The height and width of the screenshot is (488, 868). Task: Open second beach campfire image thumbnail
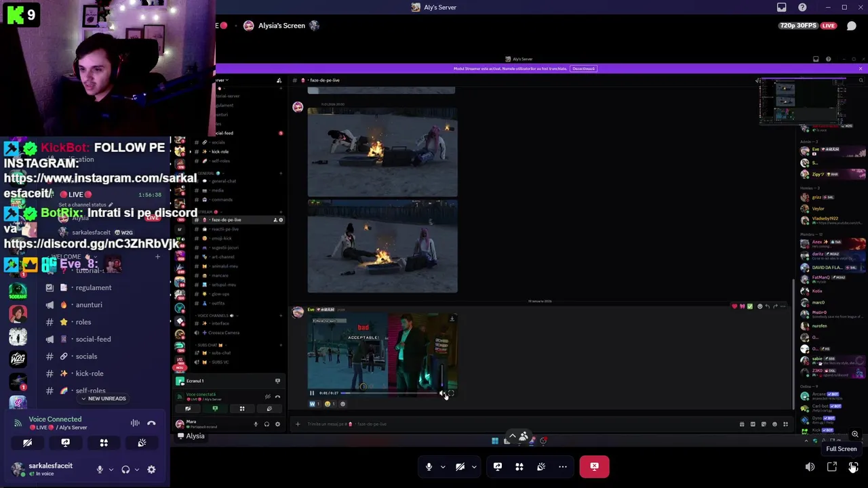[x=382, y=246]
